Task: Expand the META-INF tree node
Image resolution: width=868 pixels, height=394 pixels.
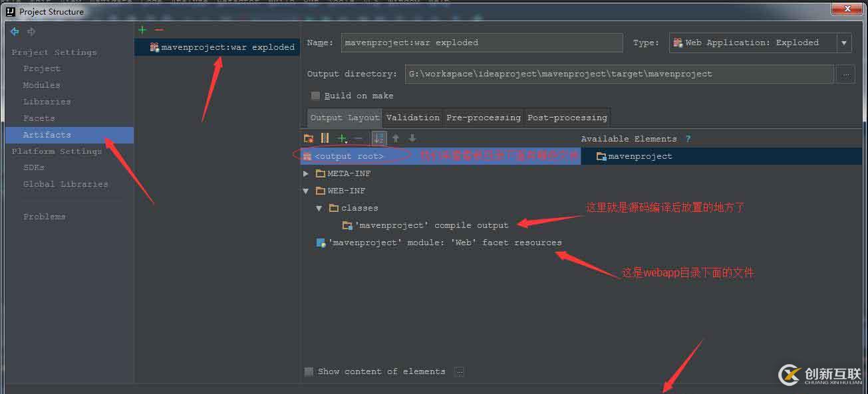Action: click(306, 173)
